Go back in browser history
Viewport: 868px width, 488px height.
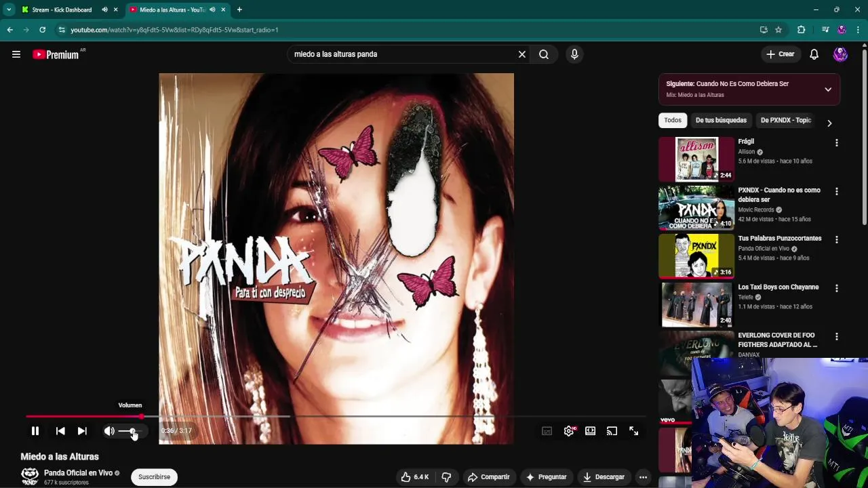(10, 30)
